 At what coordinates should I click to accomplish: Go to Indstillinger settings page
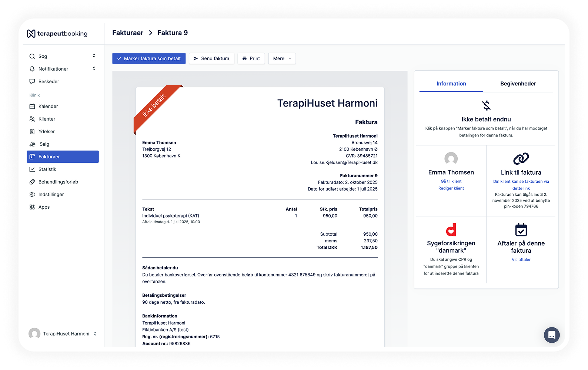pyautogui.click(x=51, y=195)
